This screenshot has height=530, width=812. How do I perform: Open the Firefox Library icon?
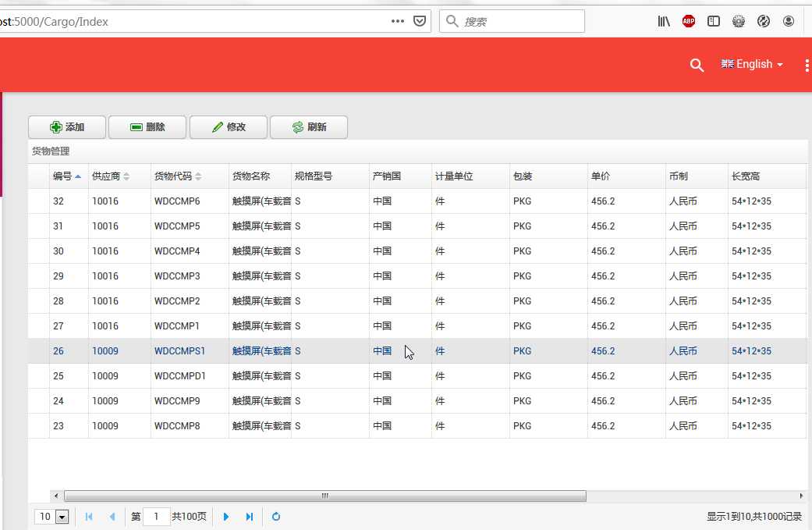[664, 21]
